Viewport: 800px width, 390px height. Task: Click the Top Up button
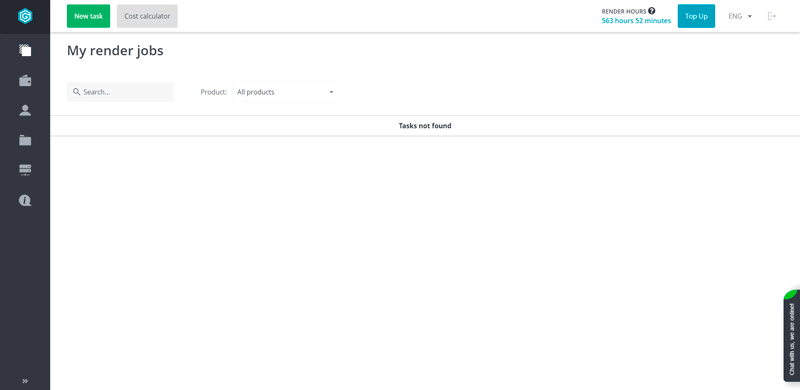pos(696,16)
